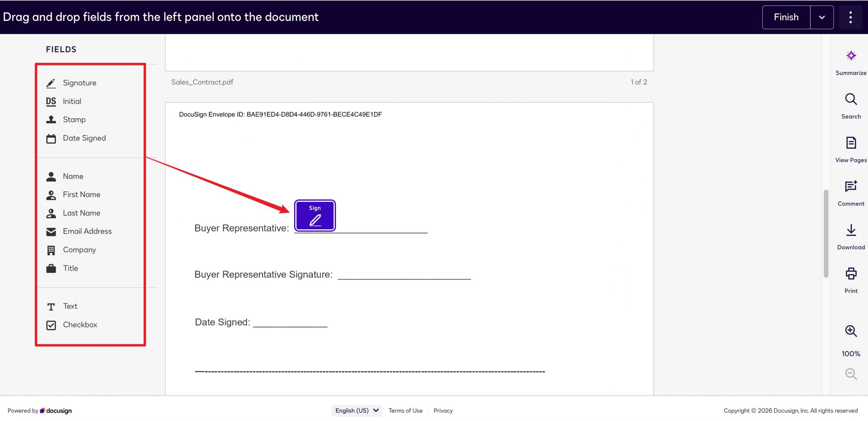
Task: Open the English (US) language dropdown
Action: (357, 411)
